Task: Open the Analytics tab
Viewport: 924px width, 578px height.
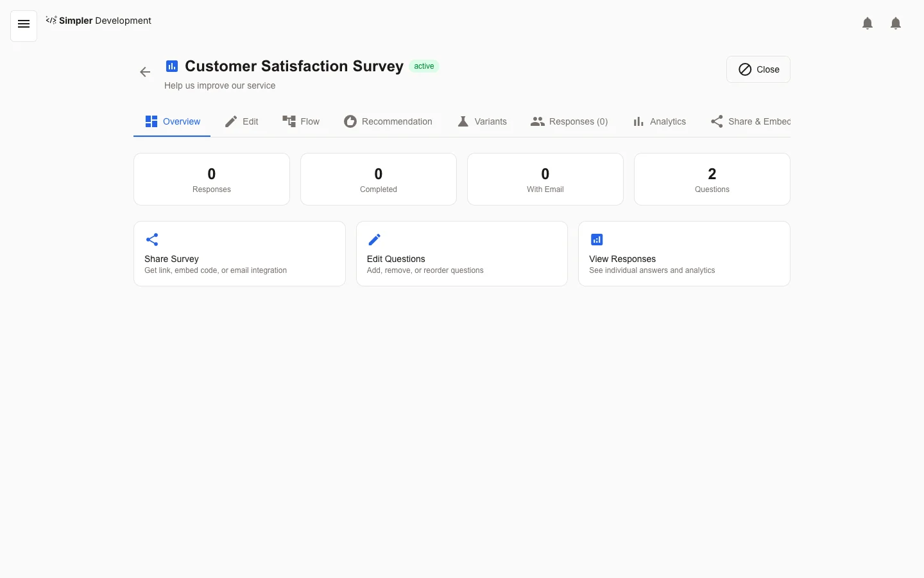Action: [659, 121]
